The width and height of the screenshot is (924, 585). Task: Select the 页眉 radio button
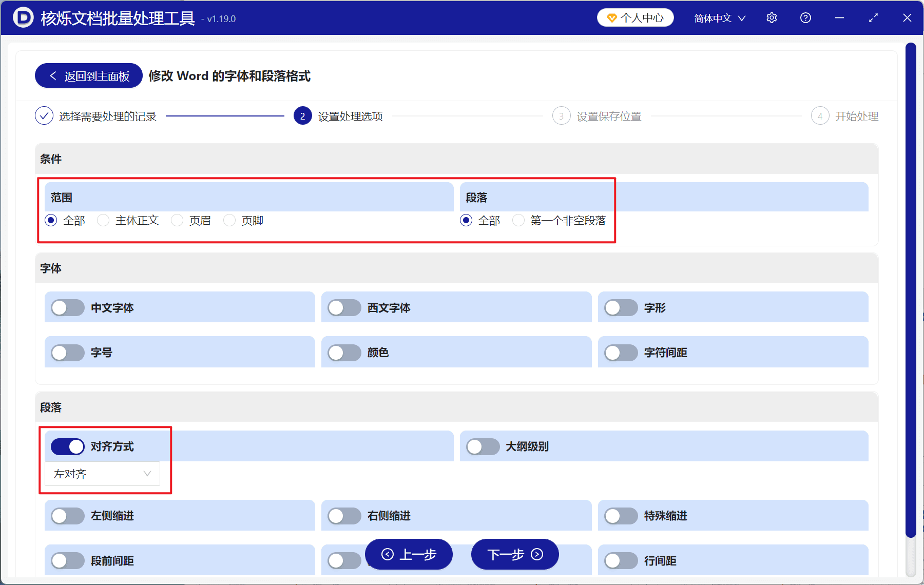[177, 220]
